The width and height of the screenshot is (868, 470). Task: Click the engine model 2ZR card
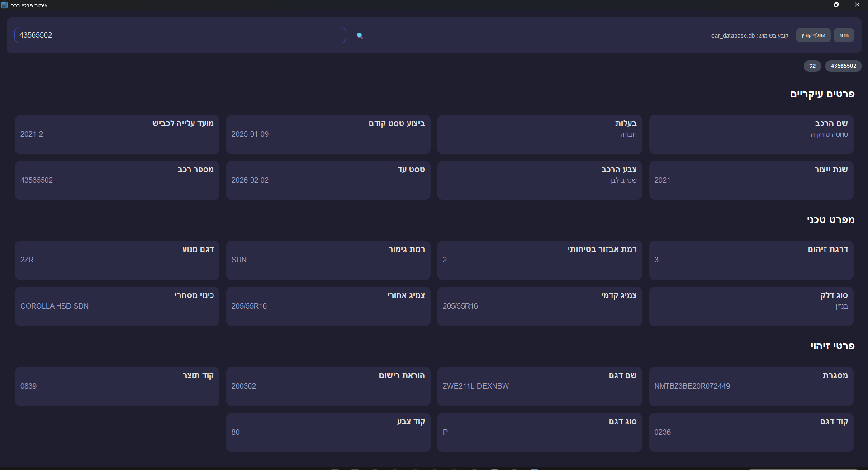117,260
